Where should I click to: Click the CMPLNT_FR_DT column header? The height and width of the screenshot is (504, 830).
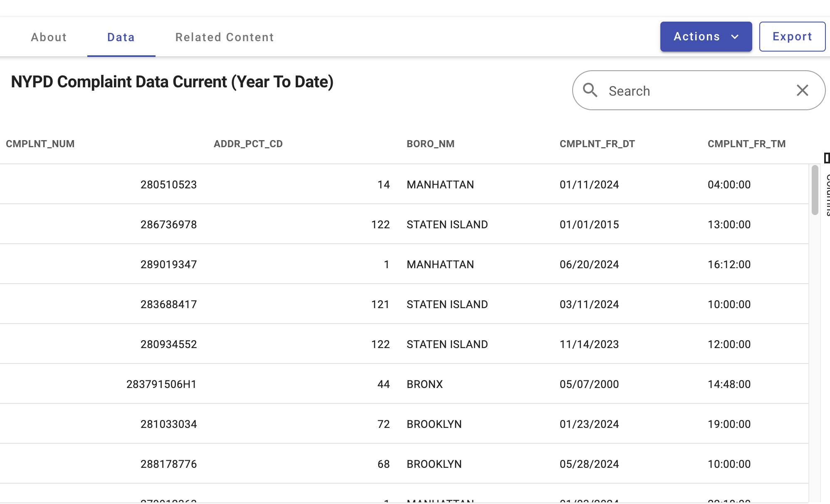(x=597, y=144)
